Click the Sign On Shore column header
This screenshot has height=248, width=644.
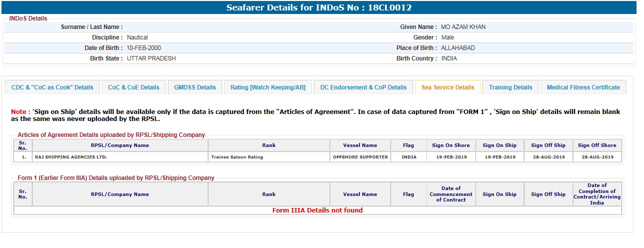point(450,145)
